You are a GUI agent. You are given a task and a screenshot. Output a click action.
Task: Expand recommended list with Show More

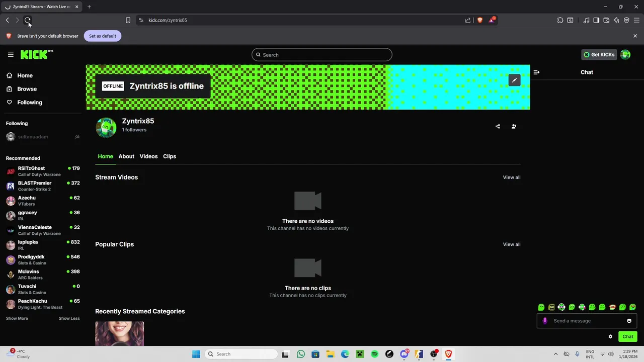click(x=17, y=318)
